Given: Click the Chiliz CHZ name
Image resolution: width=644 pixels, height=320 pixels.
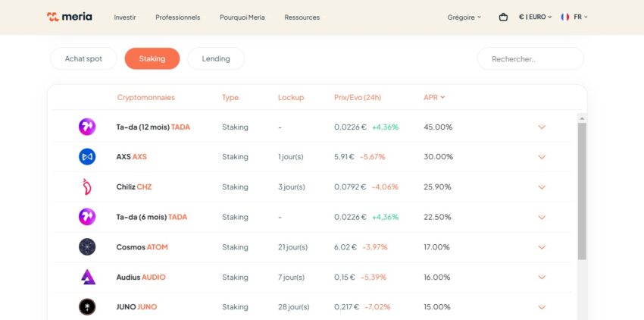Looking at the screenshot, I should click(134, 187).
